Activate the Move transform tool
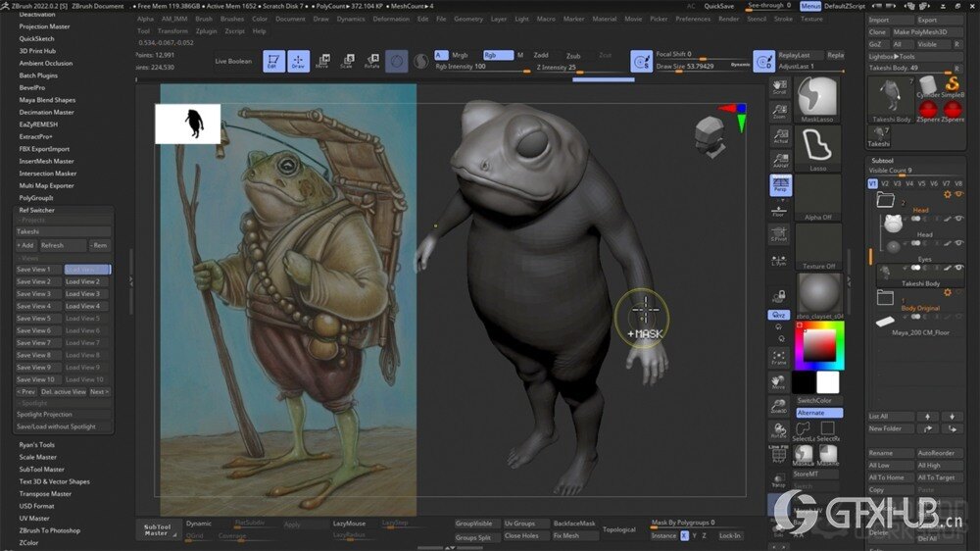Viewport: 980px width, 551px height. (x=322, y=62)
